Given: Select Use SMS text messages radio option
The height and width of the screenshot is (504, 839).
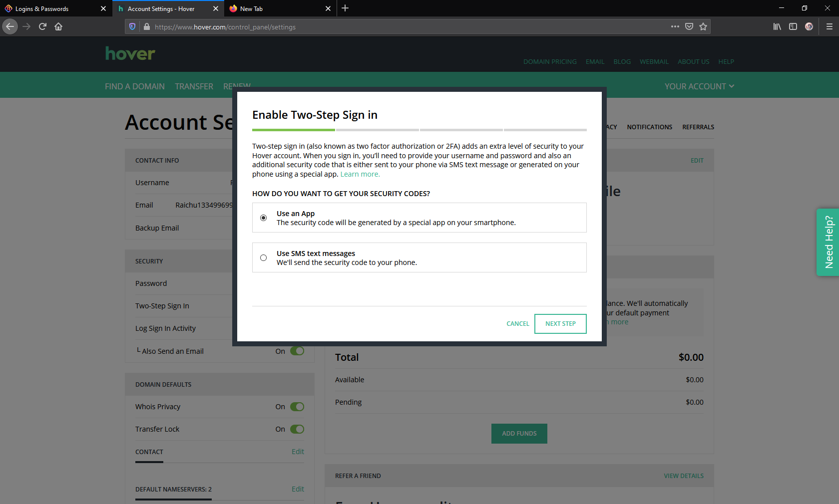Looking at the screenshot, I should (x=263, y=258).
